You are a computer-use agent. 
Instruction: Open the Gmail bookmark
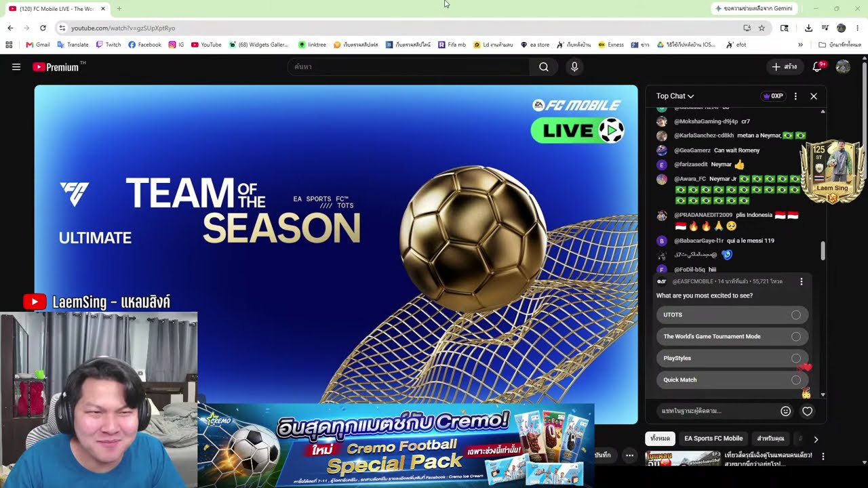(x=38, y=45)
